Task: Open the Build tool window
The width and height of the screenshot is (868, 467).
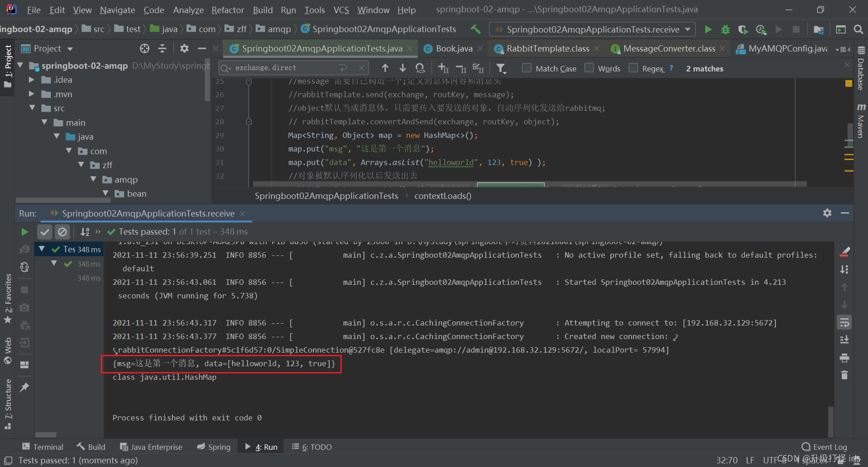Action: click(x=91, y=447)
